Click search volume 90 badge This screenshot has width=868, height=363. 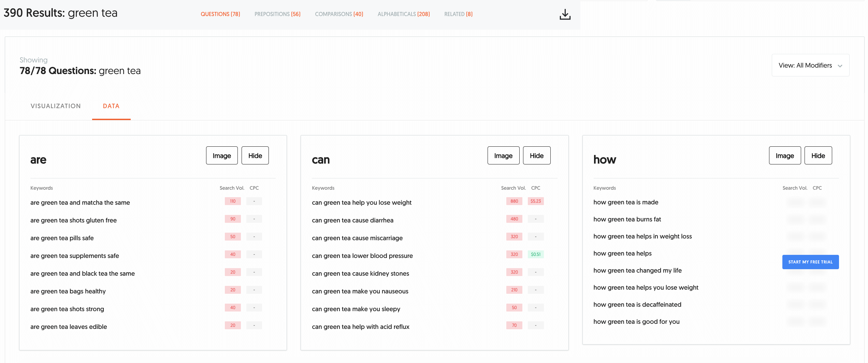point(233,219)
